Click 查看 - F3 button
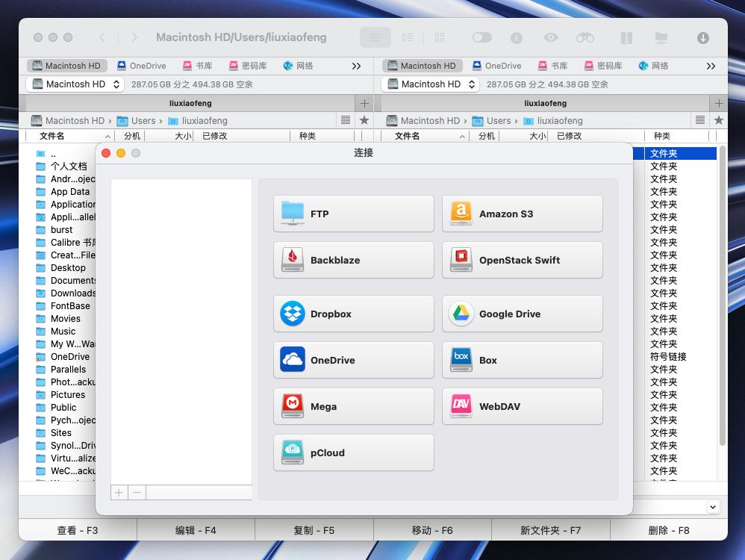The width and height of the screenshot is (745, 560). coord(78,530)
